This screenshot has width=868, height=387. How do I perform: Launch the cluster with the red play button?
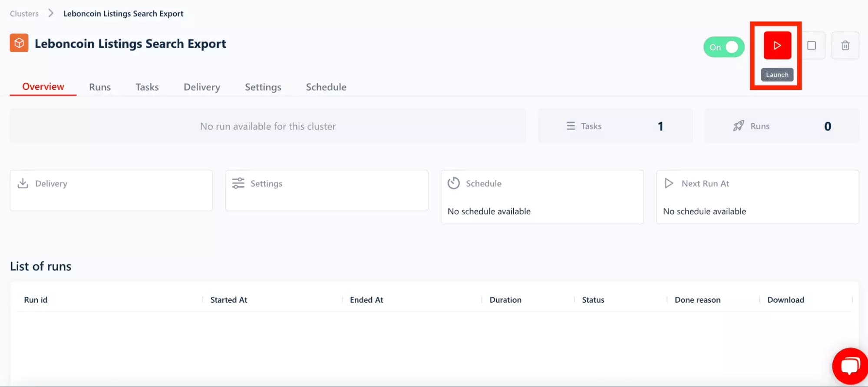777,45
